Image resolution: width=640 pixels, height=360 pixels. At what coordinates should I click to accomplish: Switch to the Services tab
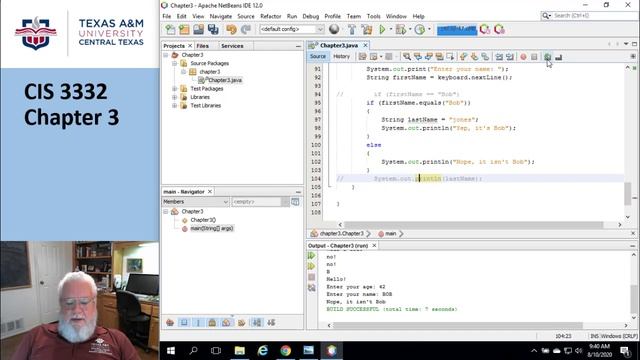coord(232,46)
